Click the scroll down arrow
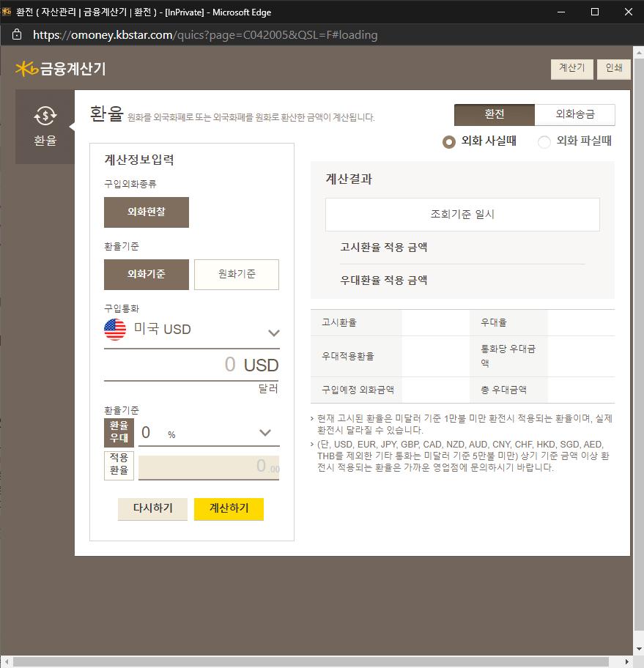 coord(639,649)
